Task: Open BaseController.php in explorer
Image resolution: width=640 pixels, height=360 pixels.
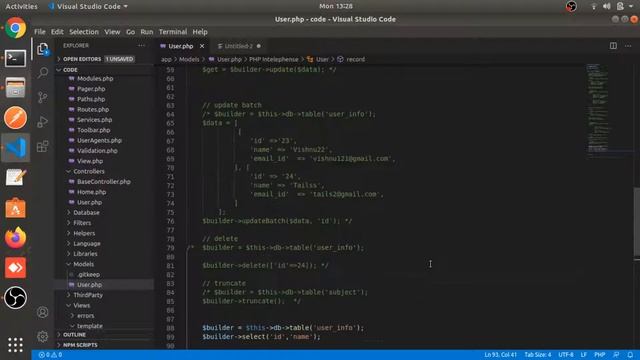Action: [105, 182]
